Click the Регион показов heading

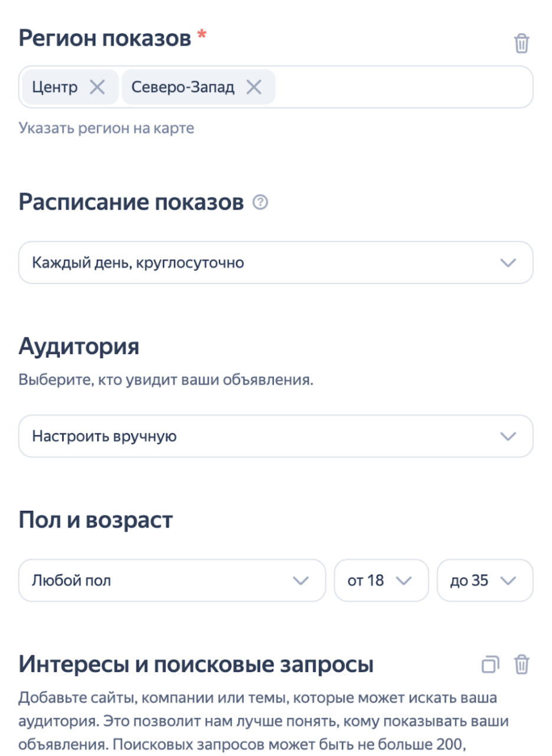(x=105, y=39)
